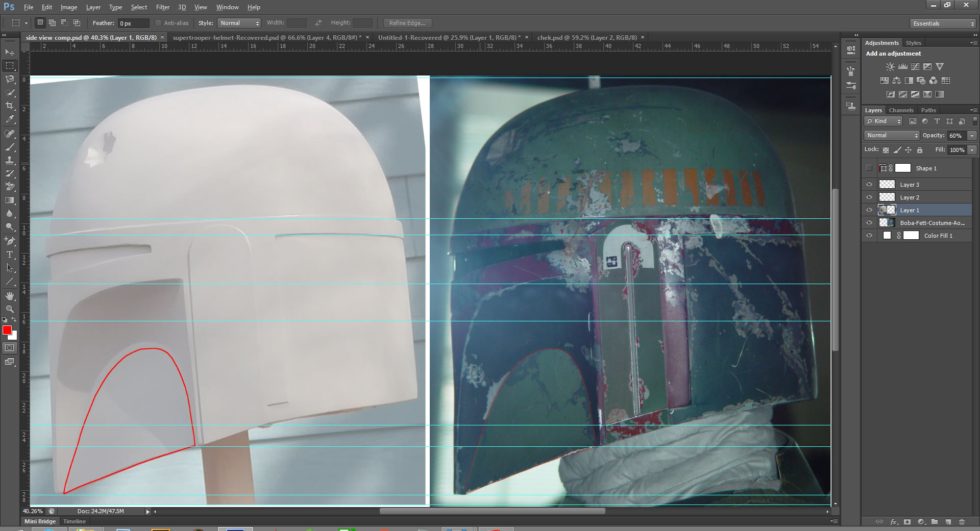Screen dimensions: 980x531
Task: Select the Gradient tool
Action: click(10, 200)
